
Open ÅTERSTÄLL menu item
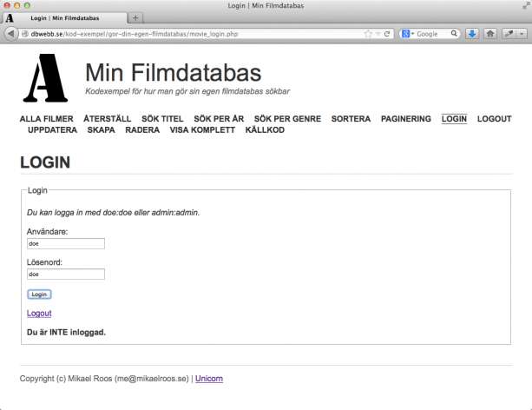(108, 119)
